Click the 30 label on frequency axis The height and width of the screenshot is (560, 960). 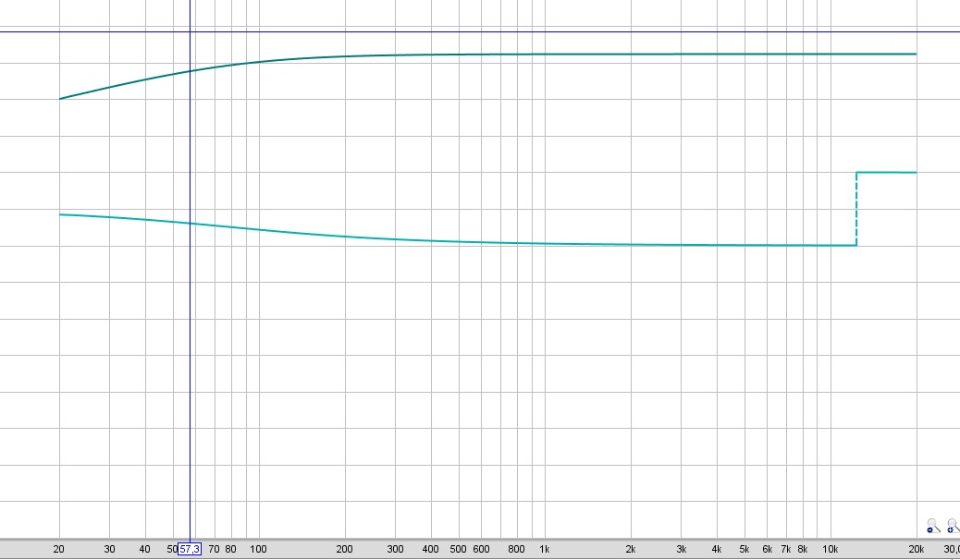[109, 549]
